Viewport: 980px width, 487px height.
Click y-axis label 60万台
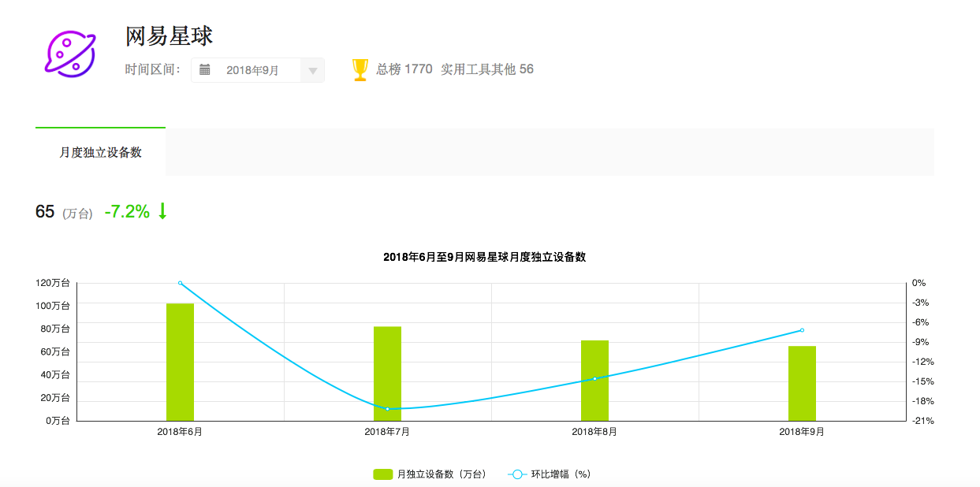(x=54, y=351)
